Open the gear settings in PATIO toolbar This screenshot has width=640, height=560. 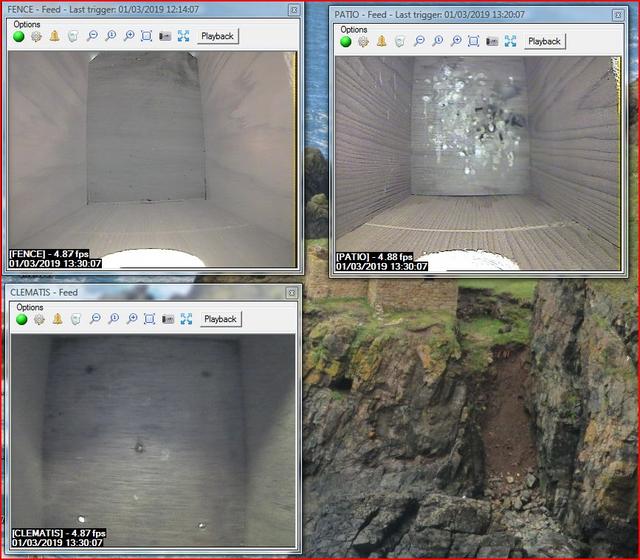[363, 42]
